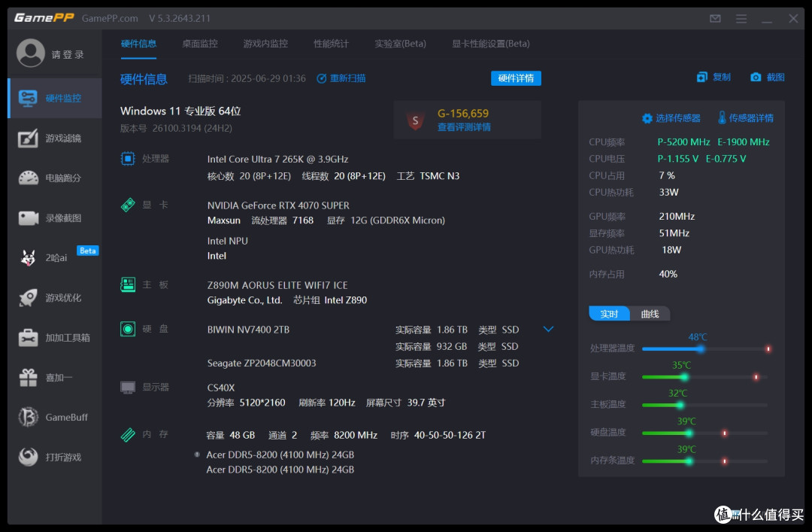Click the 主板 motherboard icon
812x532 pixels.
[x=127, y=284]
